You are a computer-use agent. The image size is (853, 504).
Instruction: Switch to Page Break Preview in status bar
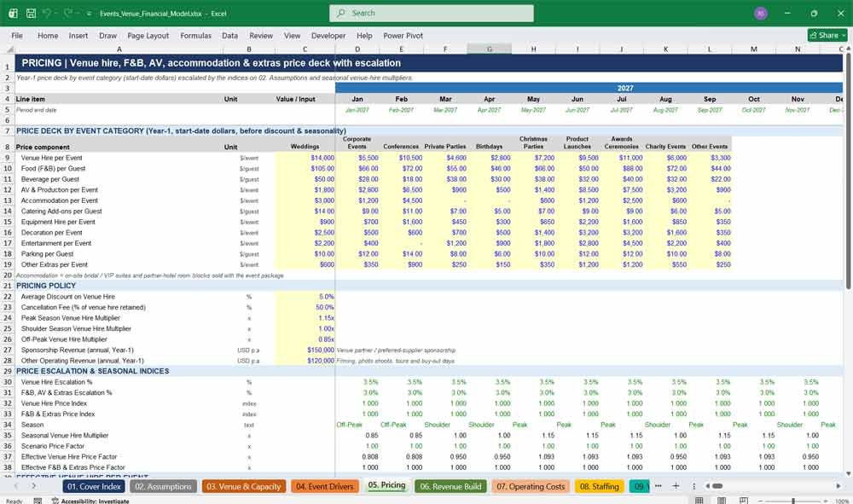(x=744, y=501)
